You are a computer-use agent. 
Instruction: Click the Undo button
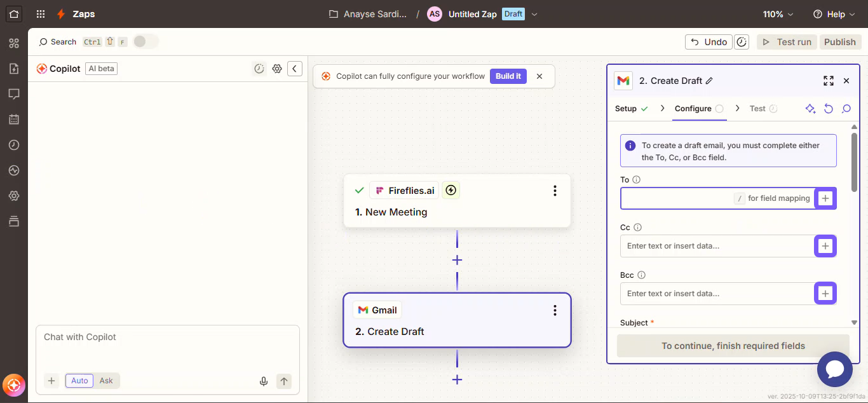coord(709,42)
